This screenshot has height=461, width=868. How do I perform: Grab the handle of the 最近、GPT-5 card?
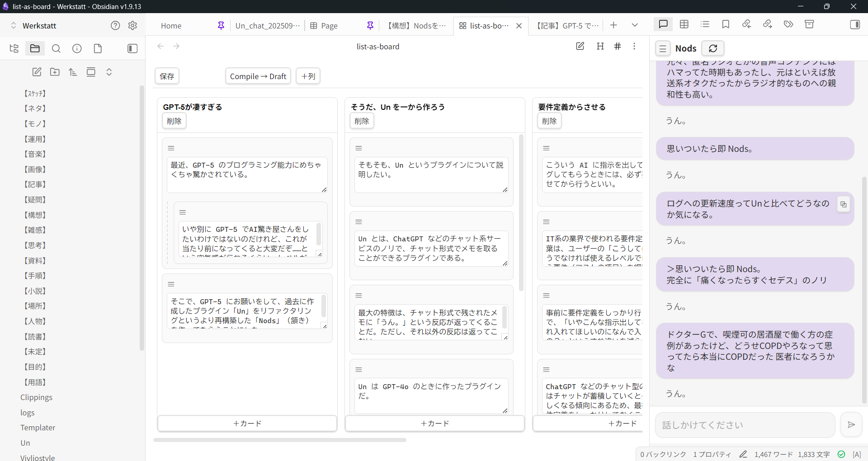click(171, 148)
